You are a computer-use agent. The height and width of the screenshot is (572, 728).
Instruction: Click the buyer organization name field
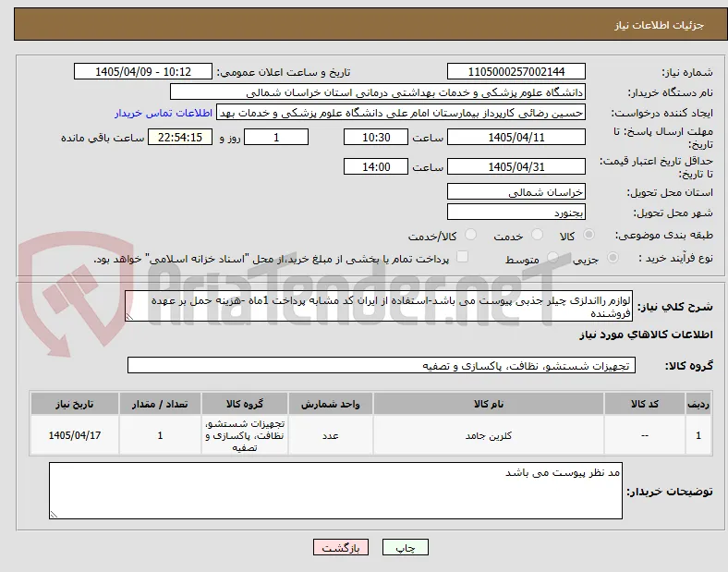coord(378,91)
